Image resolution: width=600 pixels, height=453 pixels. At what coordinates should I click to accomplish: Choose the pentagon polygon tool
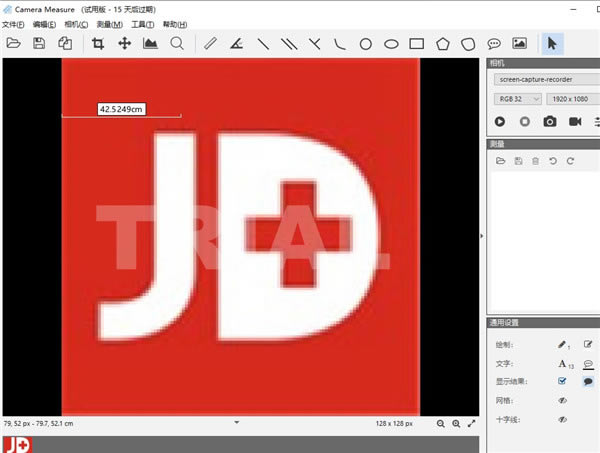443,43
